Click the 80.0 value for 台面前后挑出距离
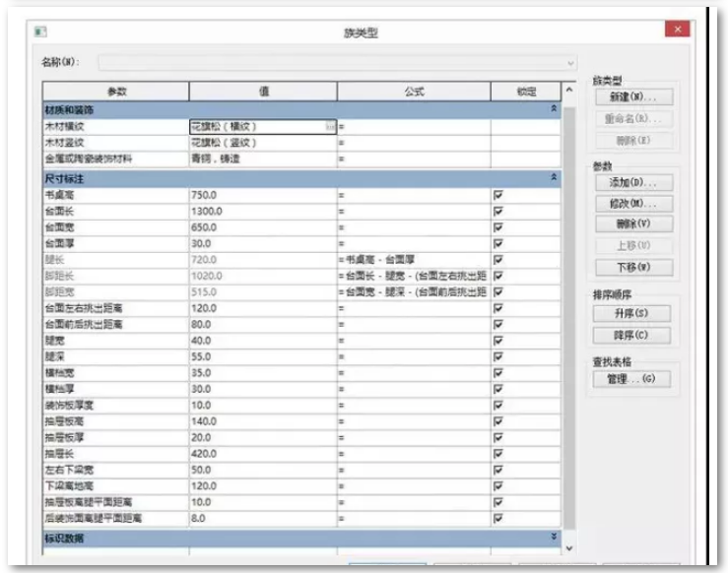728x573 pixels. point(201,324)
